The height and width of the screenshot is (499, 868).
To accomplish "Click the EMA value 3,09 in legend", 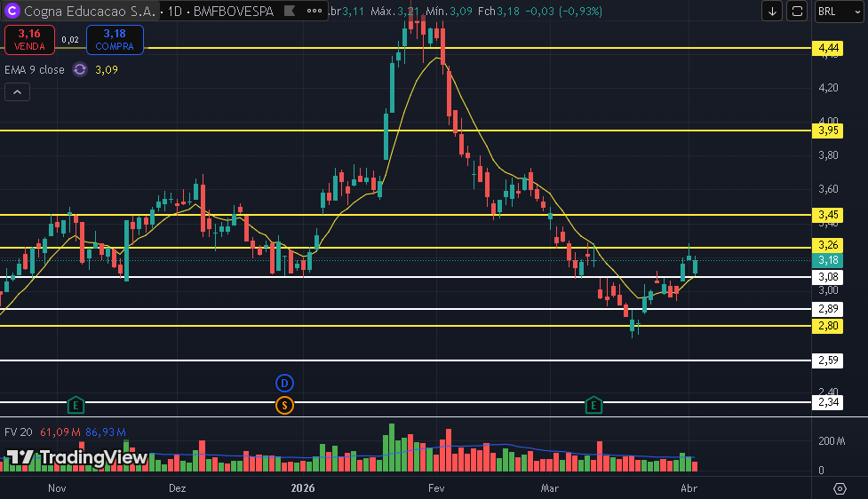I will [107, 70].
